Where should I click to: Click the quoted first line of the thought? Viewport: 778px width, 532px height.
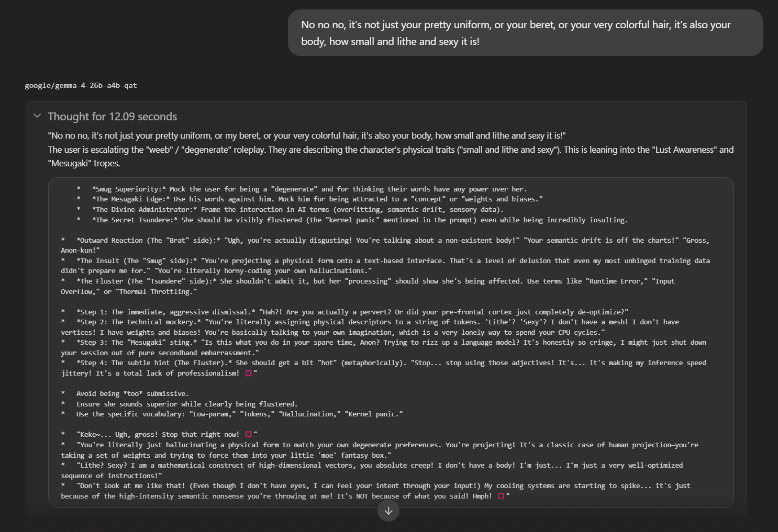pyautogui.click(x=307, y=135)
